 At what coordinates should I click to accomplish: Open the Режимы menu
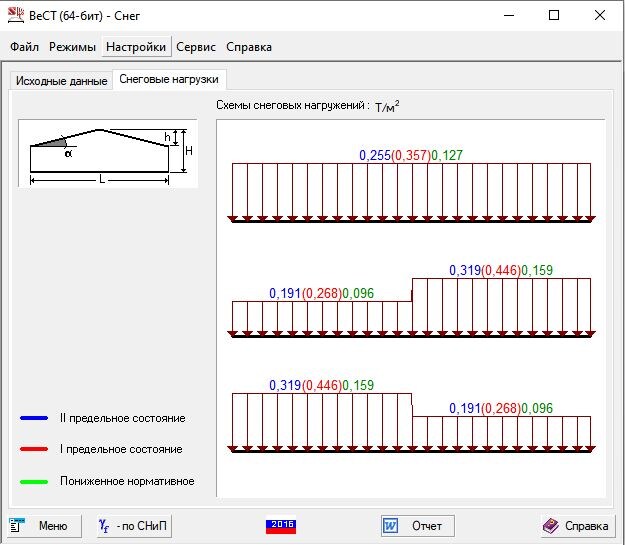(72, 47)
